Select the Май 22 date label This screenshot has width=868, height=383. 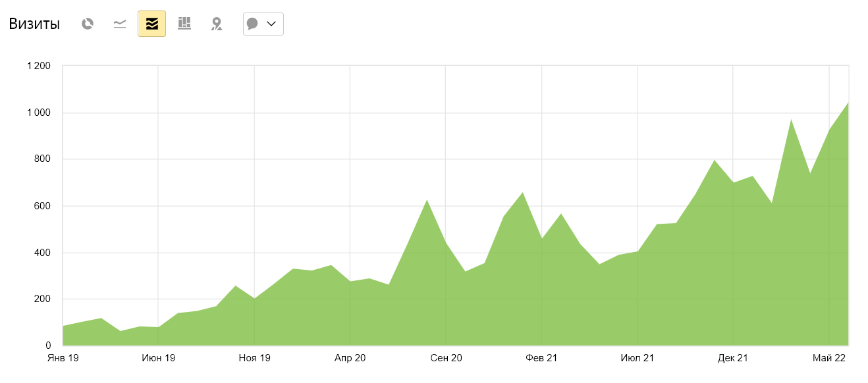829,358
